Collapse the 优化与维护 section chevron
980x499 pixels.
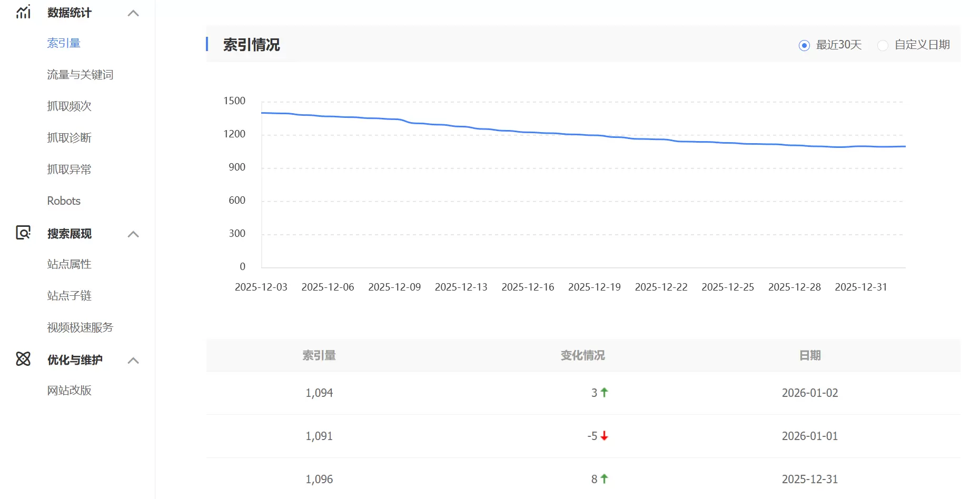(x=133, y=361)
